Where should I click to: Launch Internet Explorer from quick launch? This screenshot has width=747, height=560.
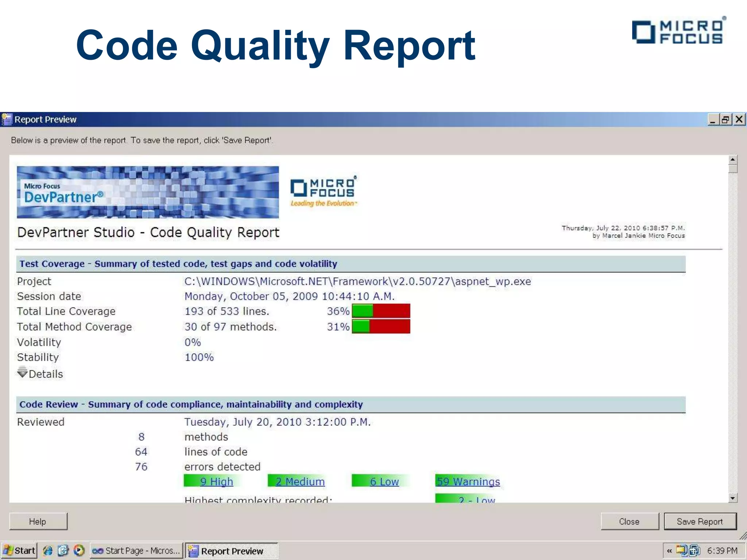click(48, 551)
